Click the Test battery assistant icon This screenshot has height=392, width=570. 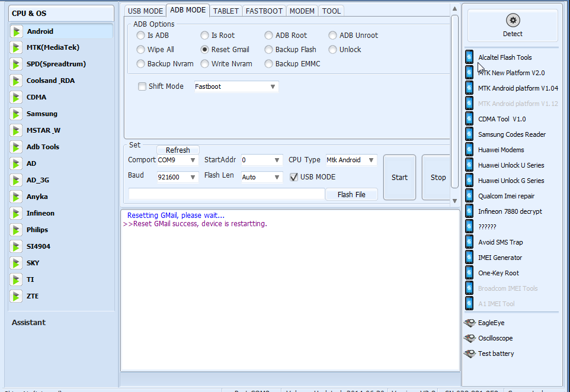pos(470,353)
